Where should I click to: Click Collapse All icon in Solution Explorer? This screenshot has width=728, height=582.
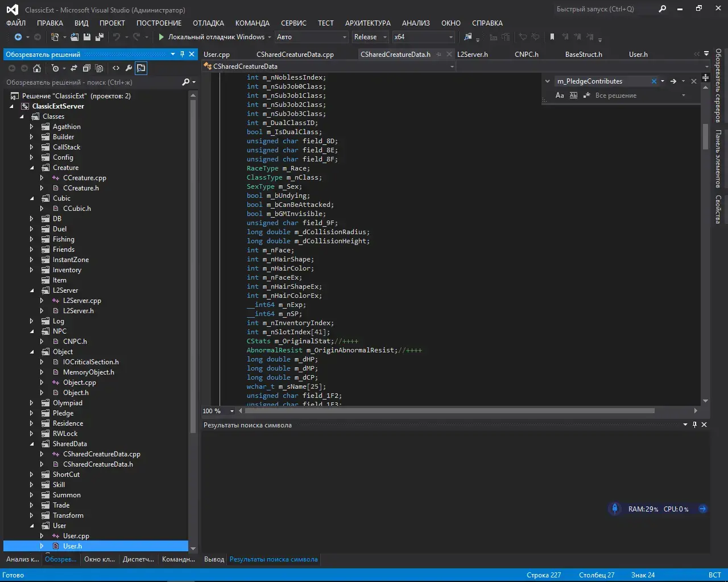[86, 68]
